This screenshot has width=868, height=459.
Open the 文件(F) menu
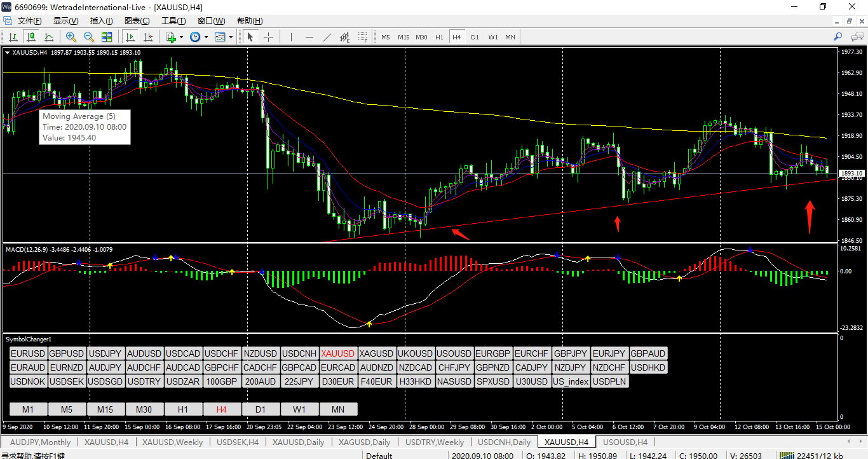pyautogui.click(x=30, y=21)
